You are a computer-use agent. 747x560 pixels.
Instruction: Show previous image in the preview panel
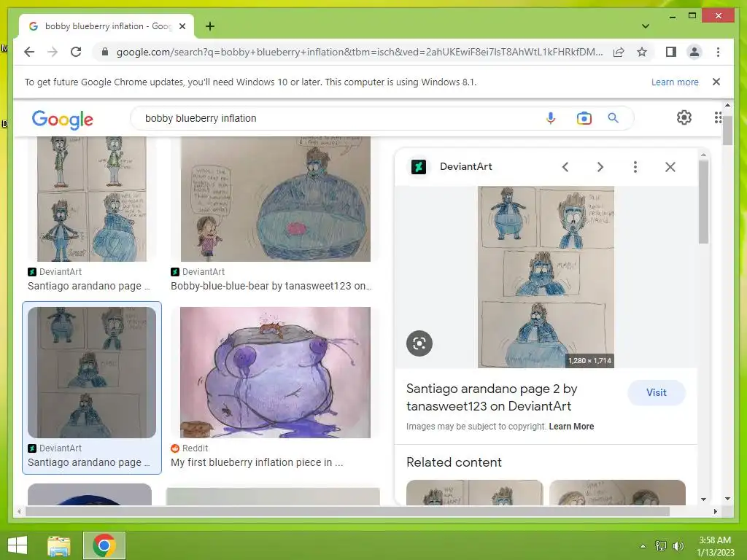pos(565,167)
